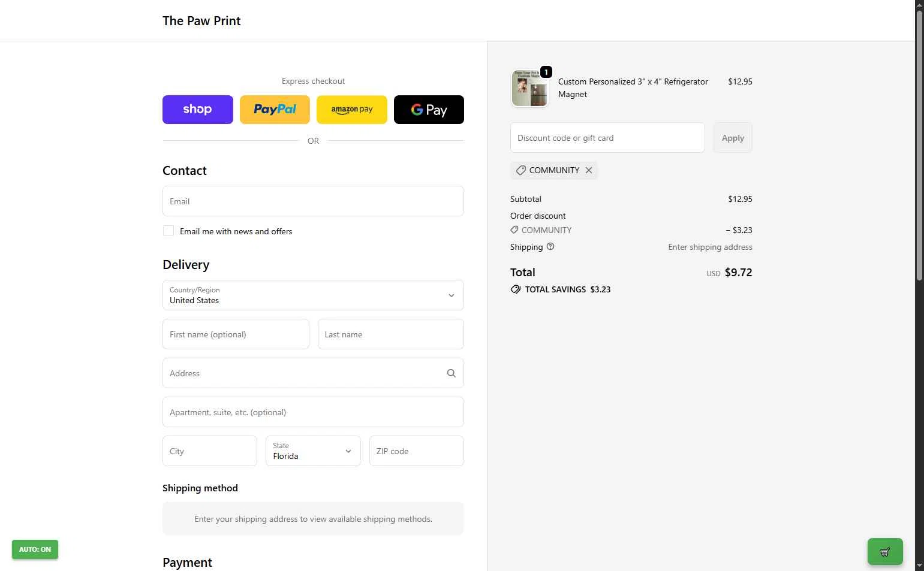Open the green cart floating button
Viewport: 924px width, 571px height.
(885, 552)
